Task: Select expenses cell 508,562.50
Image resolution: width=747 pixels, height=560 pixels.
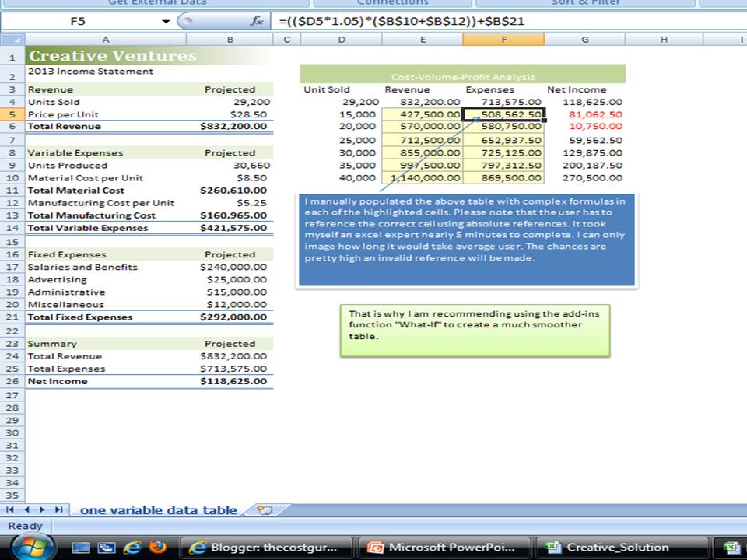Action: (x=503, y=114)
